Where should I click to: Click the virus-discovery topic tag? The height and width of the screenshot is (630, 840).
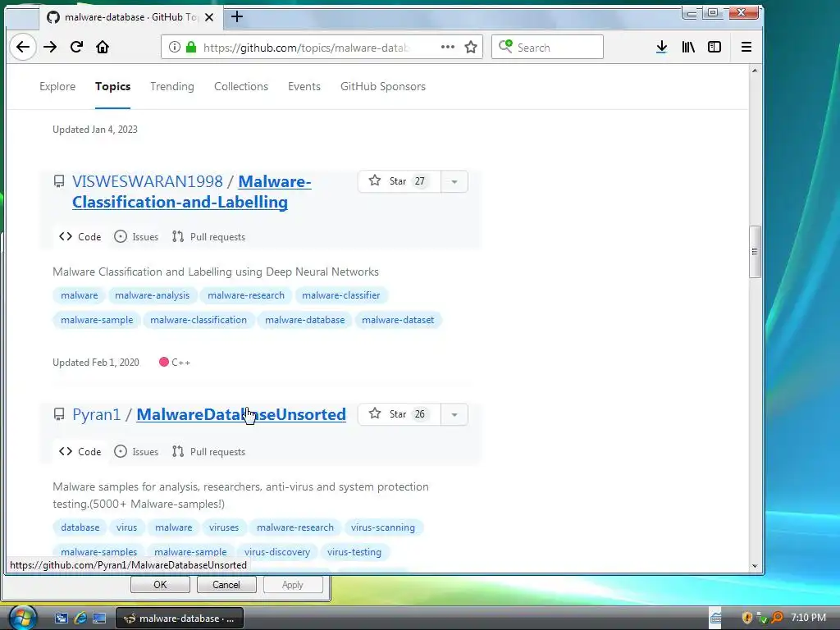pyautogui.click(x=277, y=552)
